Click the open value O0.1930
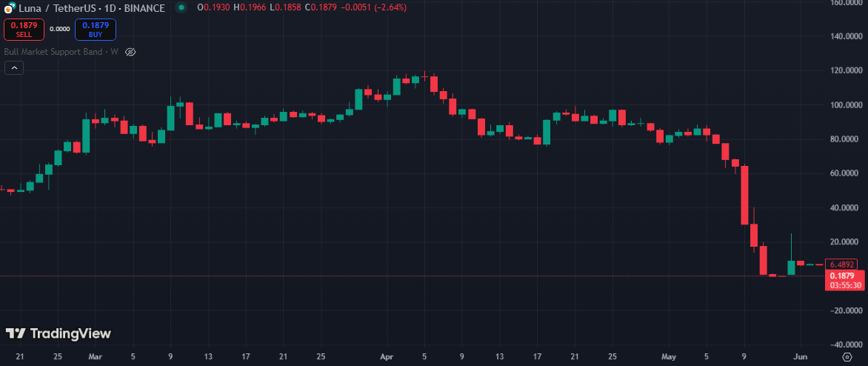 pyautogui.click(x=213, y=7)
